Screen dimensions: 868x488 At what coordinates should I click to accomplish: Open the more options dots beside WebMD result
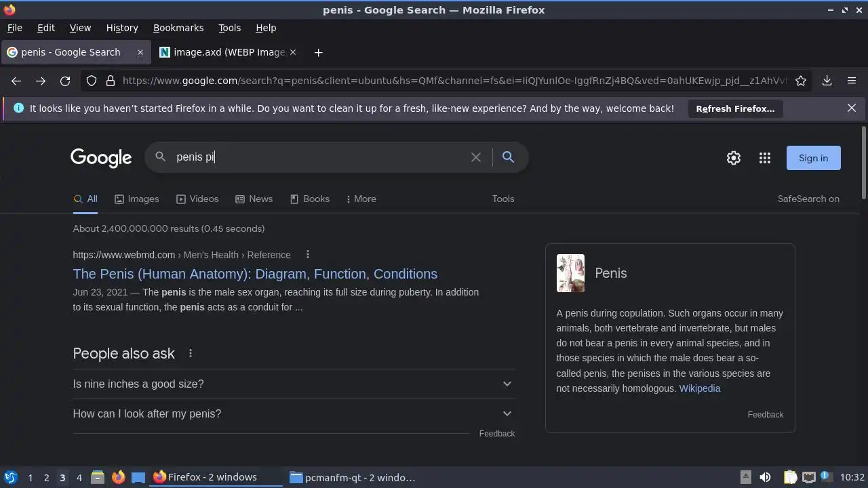pos(308,254)
